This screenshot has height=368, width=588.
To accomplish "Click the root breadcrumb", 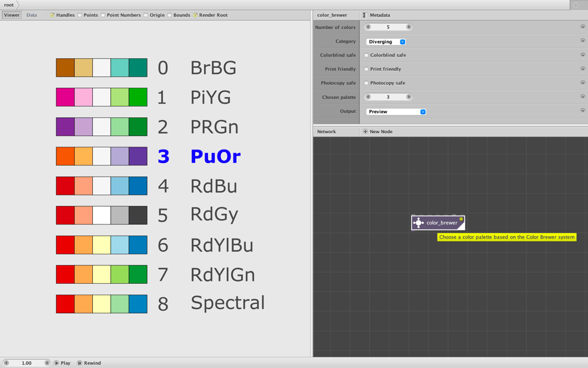I will tap(9, 5).
